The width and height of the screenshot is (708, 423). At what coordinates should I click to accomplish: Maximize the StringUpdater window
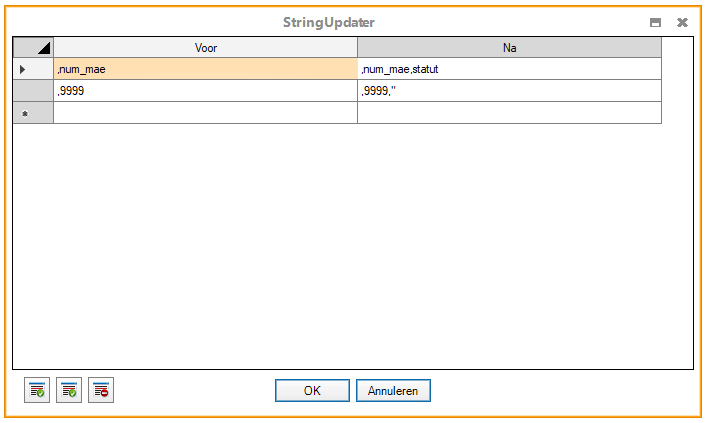(656, 22)
